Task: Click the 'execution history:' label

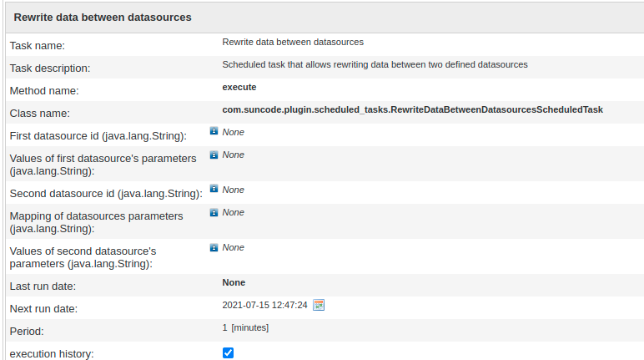Action: point(52,354)
